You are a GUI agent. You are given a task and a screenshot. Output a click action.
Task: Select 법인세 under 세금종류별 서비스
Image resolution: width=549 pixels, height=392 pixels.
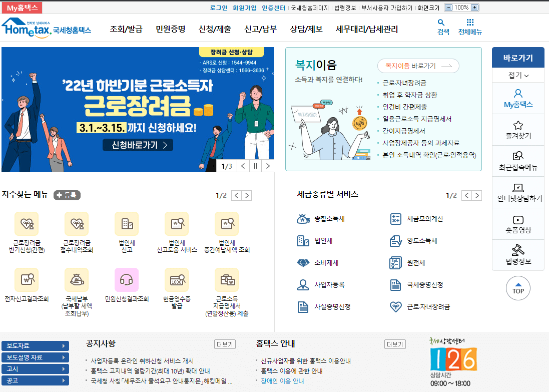[314, 241]
